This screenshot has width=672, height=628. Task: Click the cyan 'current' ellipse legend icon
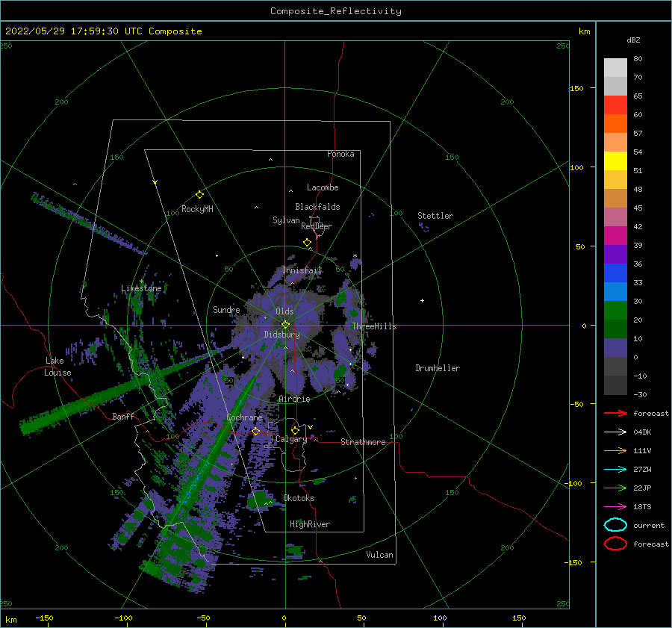(615, 525)
